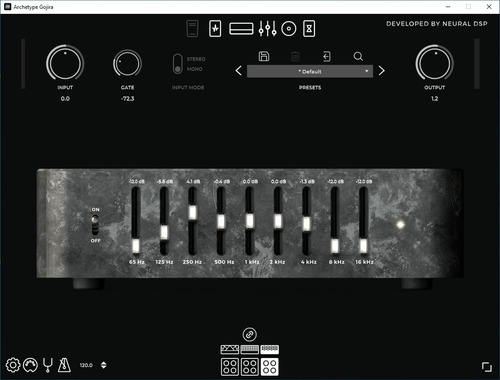Click the 8 kHz EQ slider handle
This screenshot has width=500, height=380.
pyautogui.click(x=335, y=246)
